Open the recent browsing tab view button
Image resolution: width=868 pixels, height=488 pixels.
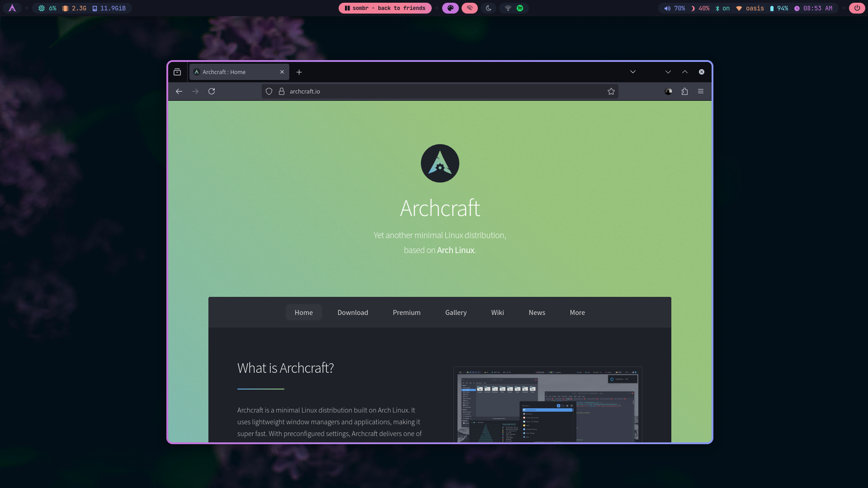(177, 72)
